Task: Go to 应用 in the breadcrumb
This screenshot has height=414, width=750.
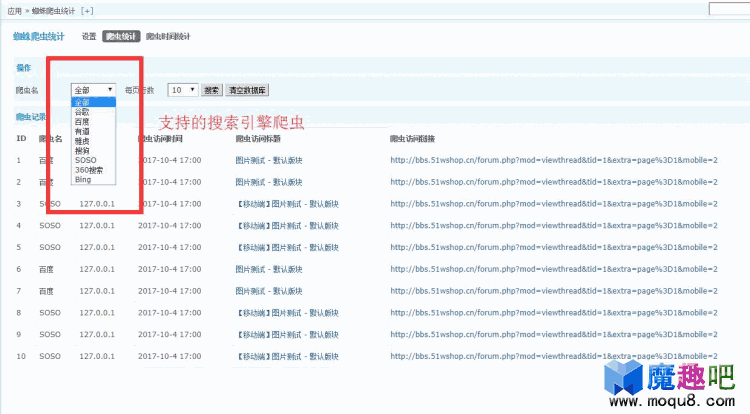Action: tap(14, 11)
